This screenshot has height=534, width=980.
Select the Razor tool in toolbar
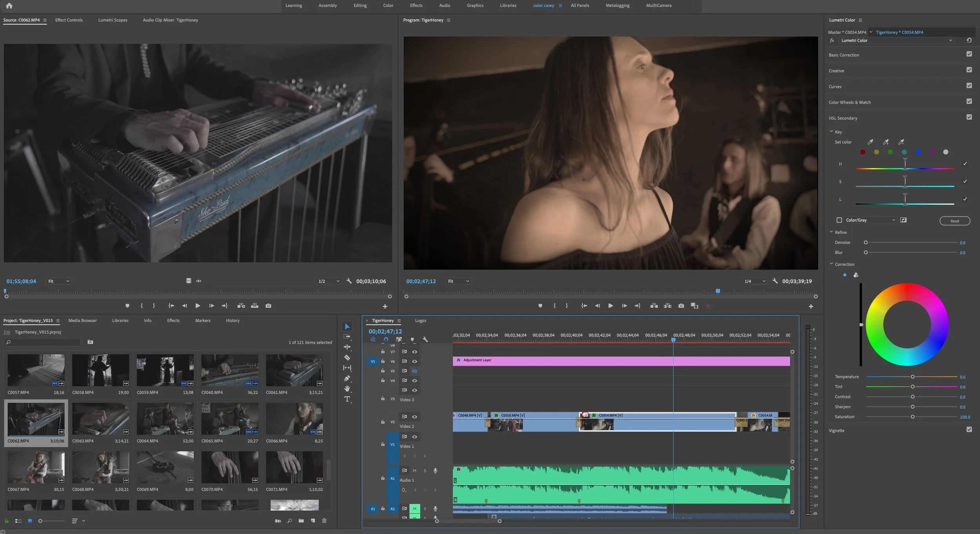[347, 357]
